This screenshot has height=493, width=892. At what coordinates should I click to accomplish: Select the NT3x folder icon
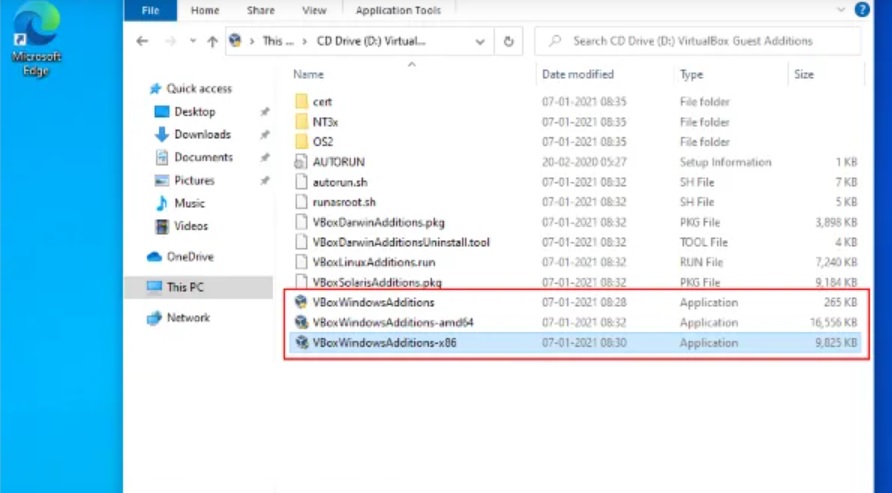coord(302,122)
